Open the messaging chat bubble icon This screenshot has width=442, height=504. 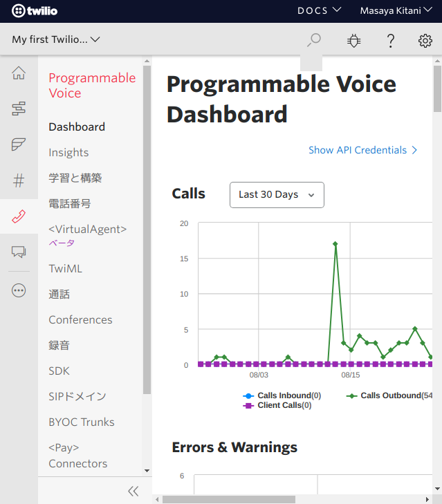click(19, 253)
